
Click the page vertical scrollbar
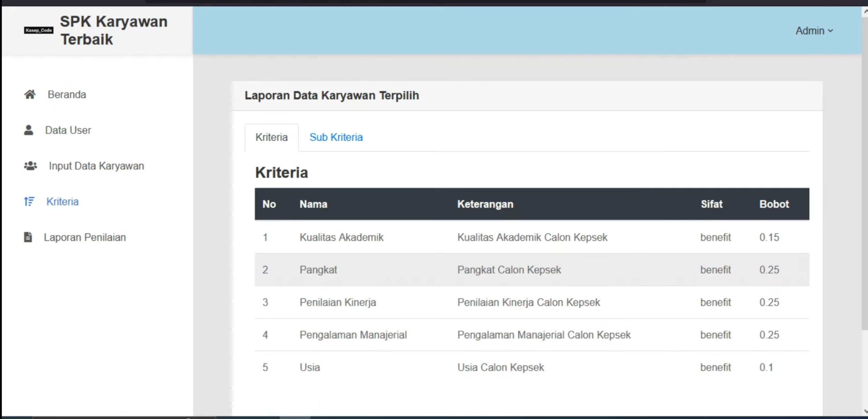pyautogui.click(x=865, y=173)
